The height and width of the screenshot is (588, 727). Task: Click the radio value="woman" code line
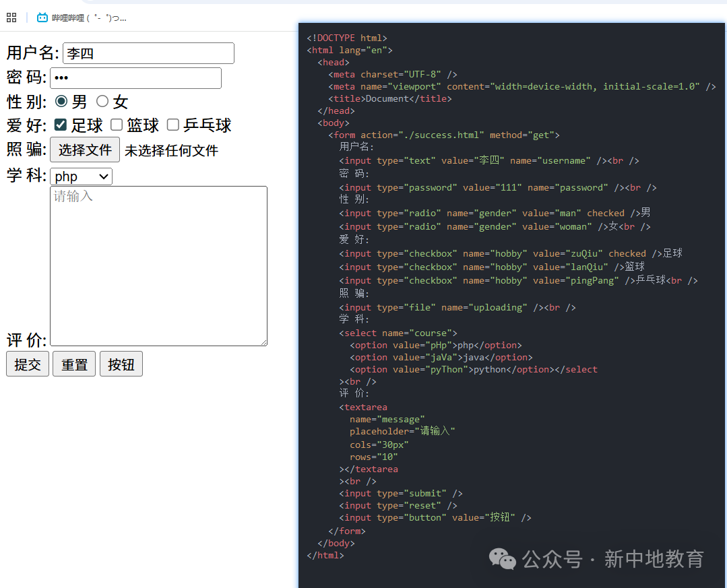pyautogui.click(x=495, y=226)
